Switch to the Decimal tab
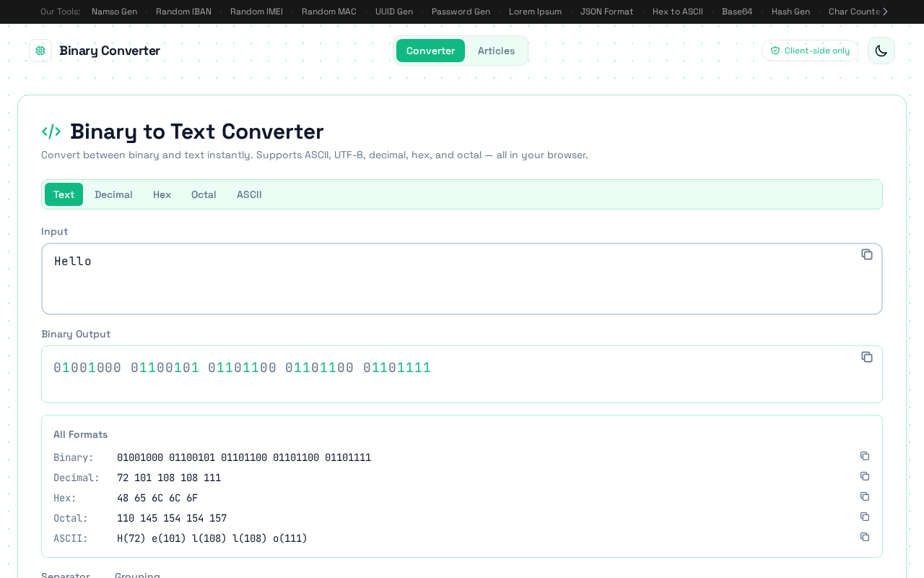Screen dimensions: 924x578 113,194
